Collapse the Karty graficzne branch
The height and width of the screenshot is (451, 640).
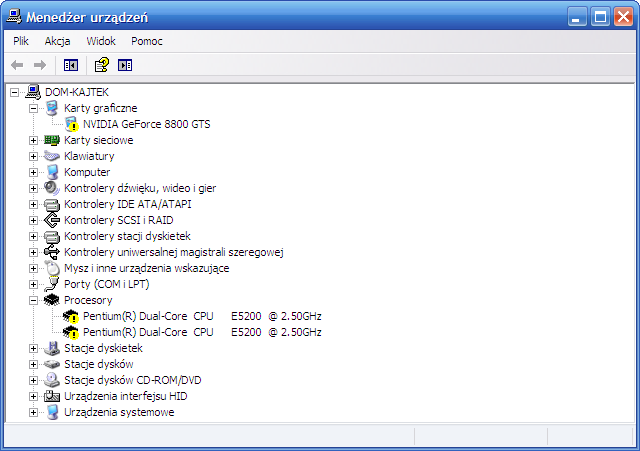pos(33,108)
